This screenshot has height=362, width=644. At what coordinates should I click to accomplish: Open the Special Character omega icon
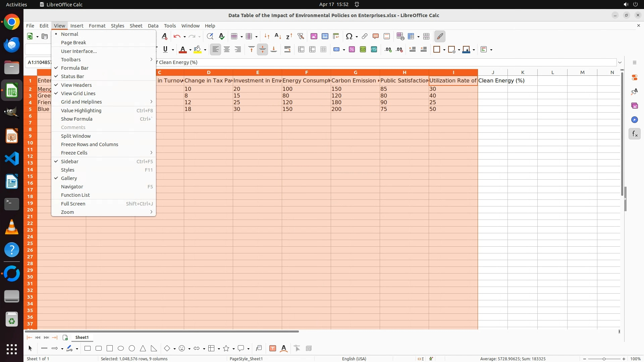(x=349, y=36)
